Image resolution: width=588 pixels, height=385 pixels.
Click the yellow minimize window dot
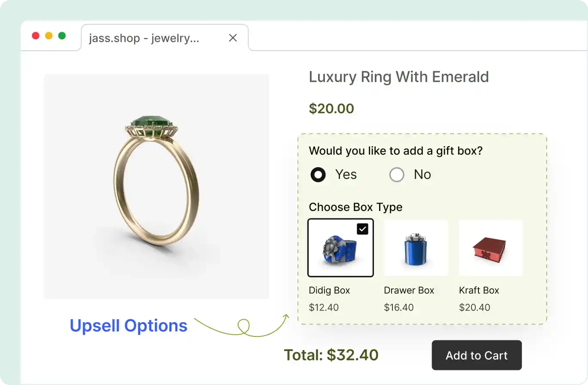pos(49,36)
